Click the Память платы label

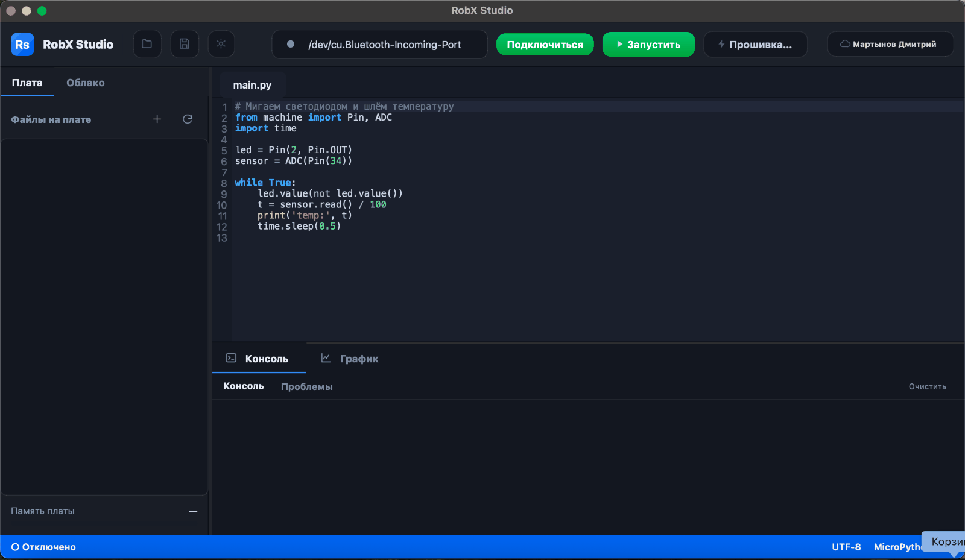point(43,511)
